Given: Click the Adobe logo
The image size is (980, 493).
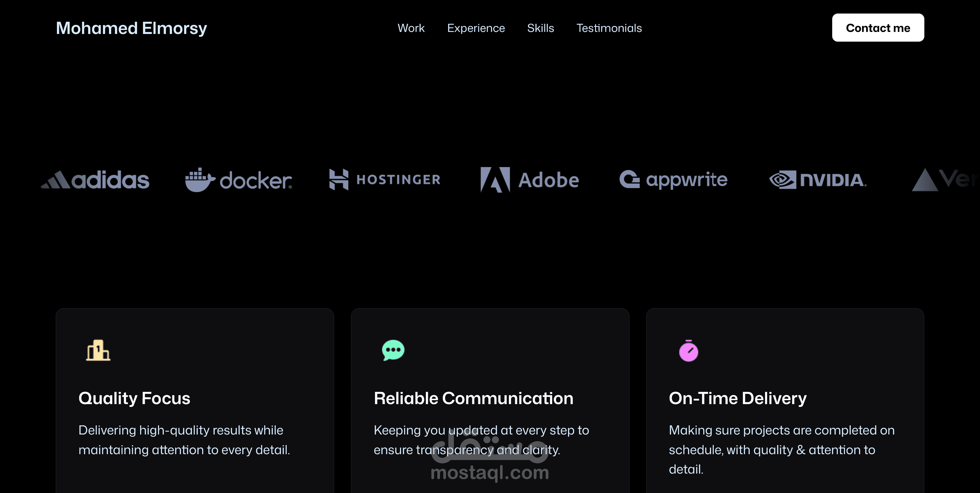Looking at the screenshot, I should coord(529,180).
